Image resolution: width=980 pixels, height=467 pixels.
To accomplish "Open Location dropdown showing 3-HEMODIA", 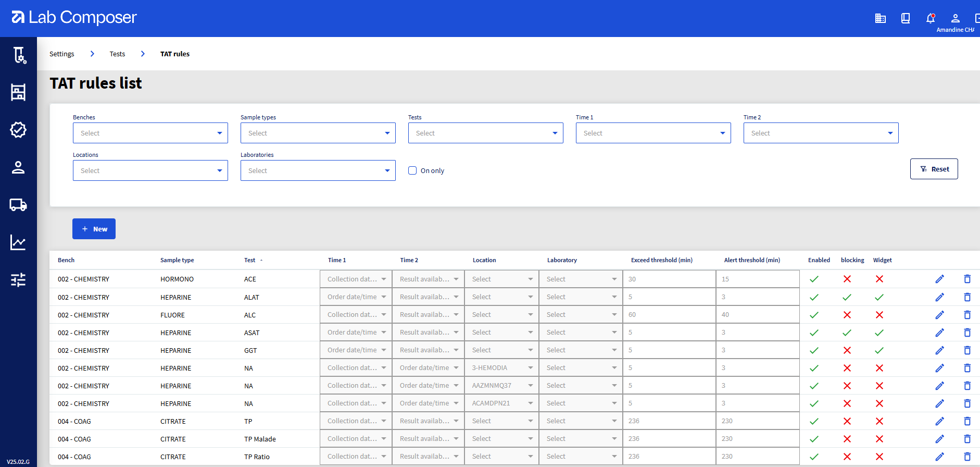I will coord(501,368).
